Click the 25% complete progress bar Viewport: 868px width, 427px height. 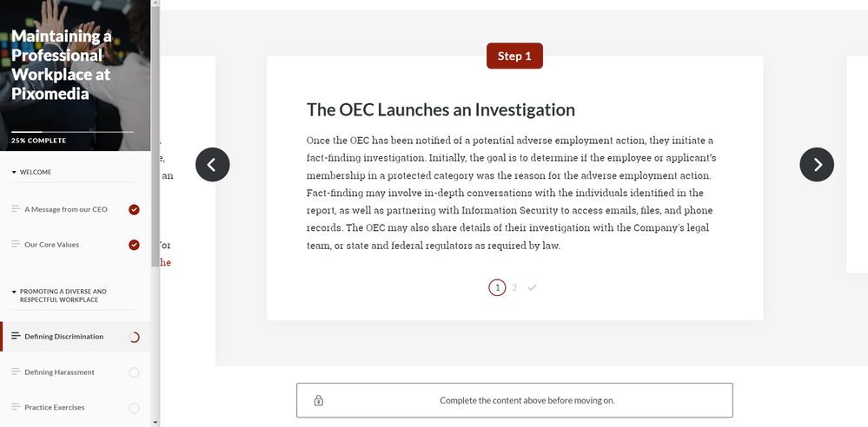click(72, 132)
